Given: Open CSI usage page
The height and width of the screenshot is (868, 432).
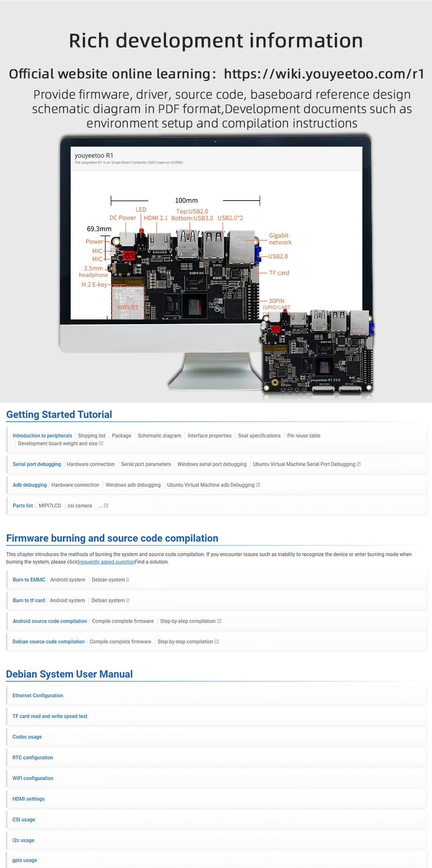Looking at the screenshot, I should [24, 820].
